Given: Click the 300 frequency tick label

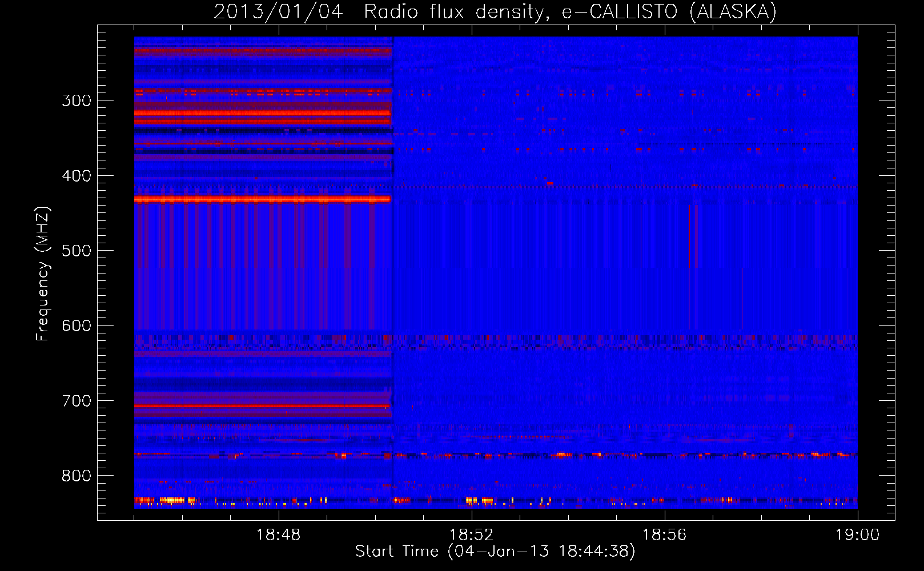Looking at the screenshot, I should click(x=77, y=100).
